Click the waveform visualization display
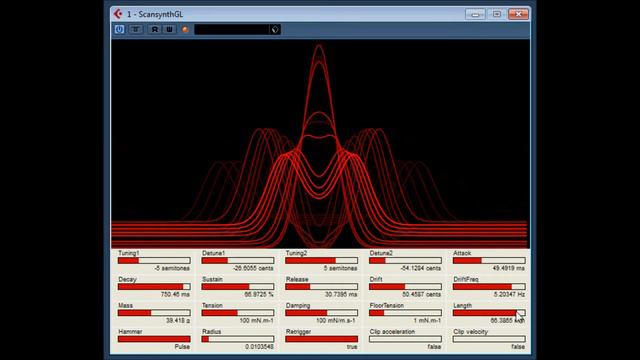 click(320, 144)
